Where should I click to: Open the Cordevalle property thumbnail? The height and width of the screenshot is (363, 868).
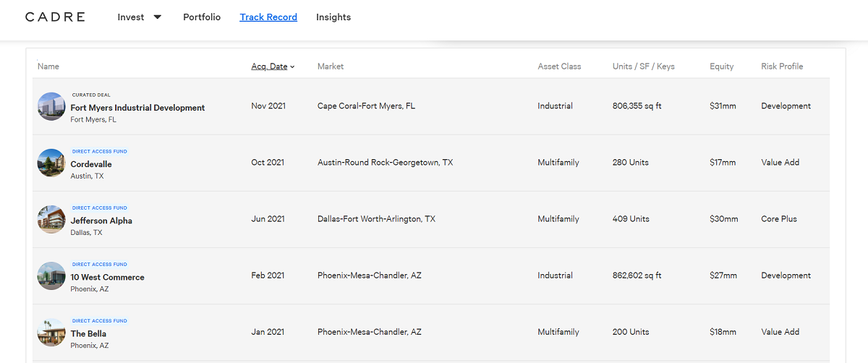pyautogui.click(x=51, y=163)
